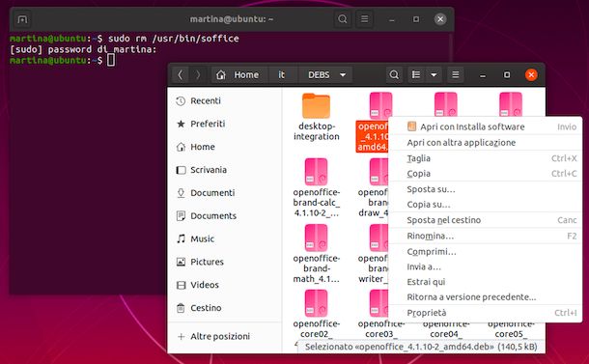Choose Taglia in the context menu
The image size is (589, 364).
[x=486, y=158]
